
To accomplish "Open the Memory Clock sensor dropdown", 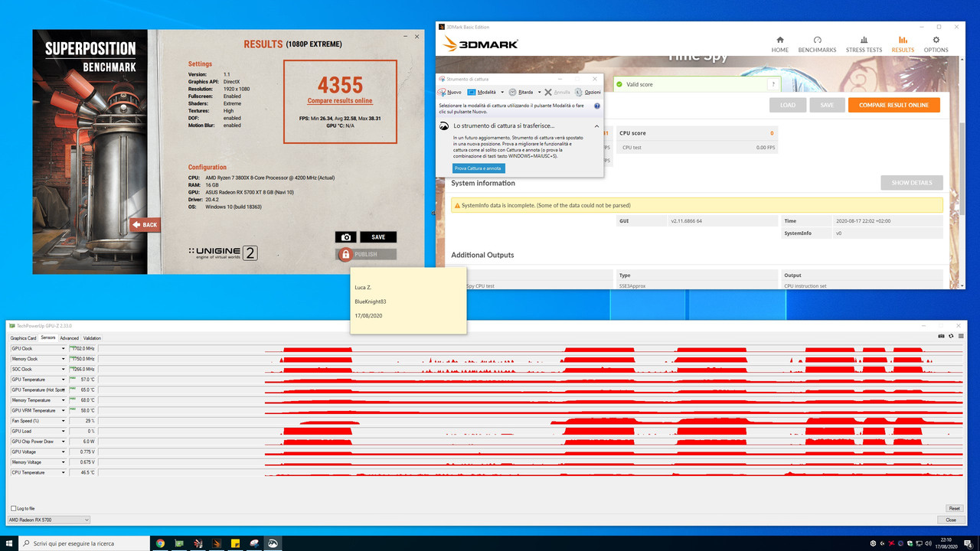I will 64,359.
